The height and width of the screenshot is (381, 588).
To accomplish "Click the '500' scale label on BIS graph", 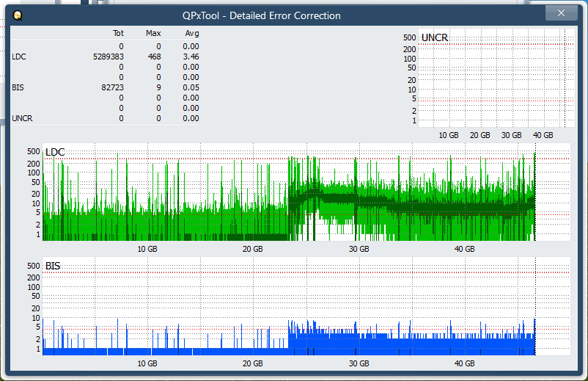I will (34, 266).
